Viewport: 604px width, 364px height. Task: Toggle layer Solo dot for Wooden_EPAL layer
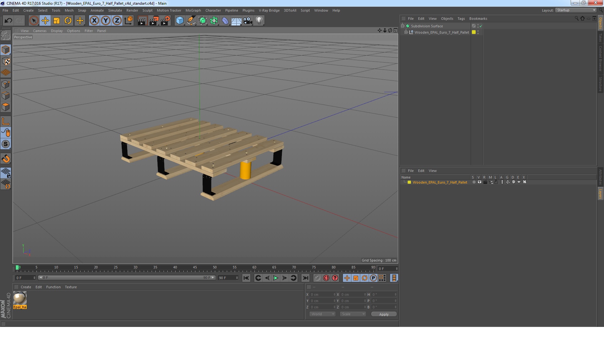(474, 182)
